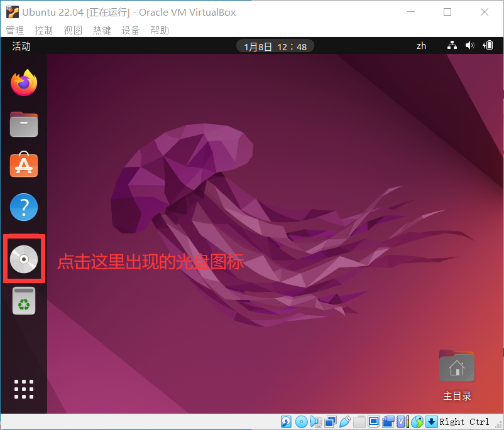Open the 控制 (Machine) menu
The width and height of the screenshot is (504, 430).
[43, 30]
